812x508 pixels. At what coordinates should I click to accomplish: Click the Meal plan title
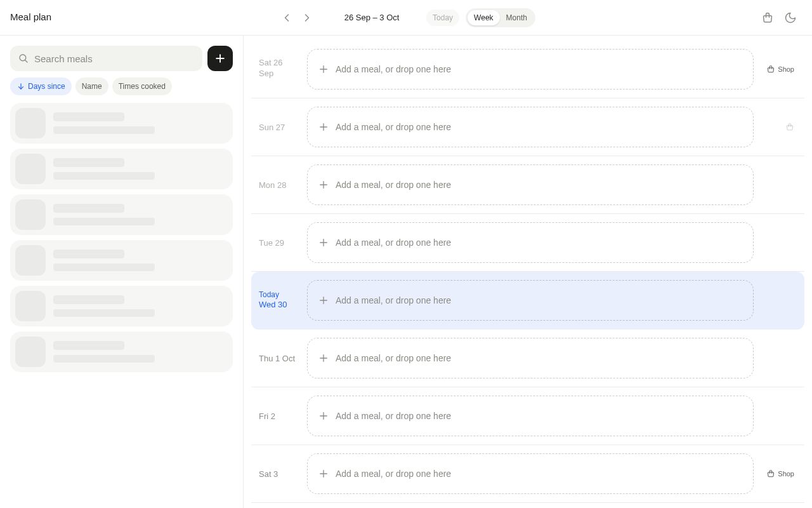tap(30, 17)
